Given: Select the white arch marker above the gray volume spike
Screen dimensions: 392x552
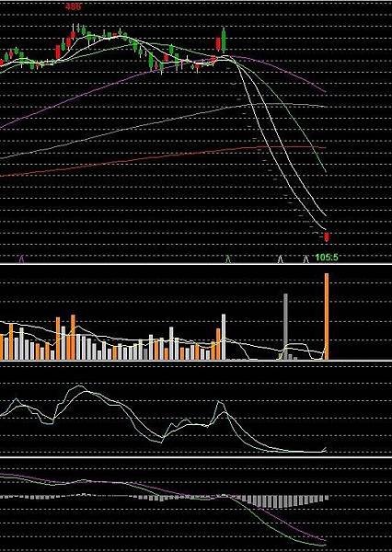Looking at the screenshot, I should [x=280, y=259].
